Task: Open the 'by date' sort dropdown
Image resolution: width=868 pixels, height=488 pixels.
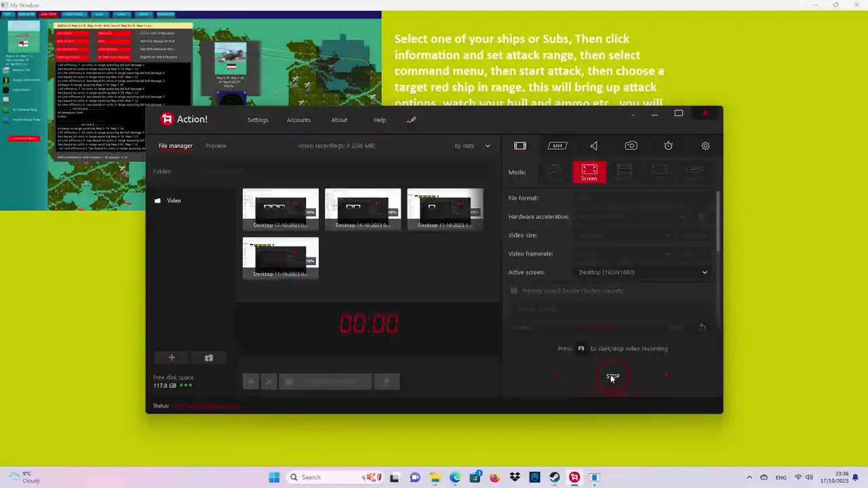Action: pyautogui.click(x=473, y=146)
